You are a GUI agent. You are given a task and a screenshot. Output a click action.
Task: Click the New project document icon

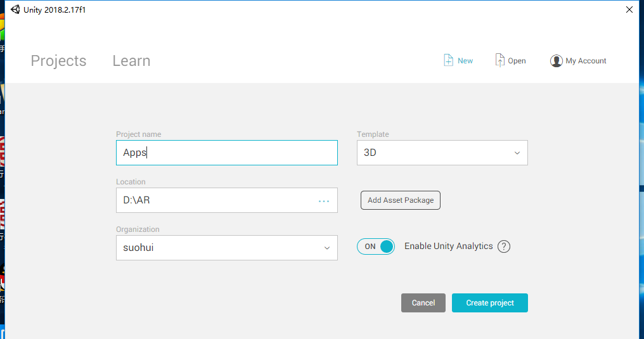[449, 60]
